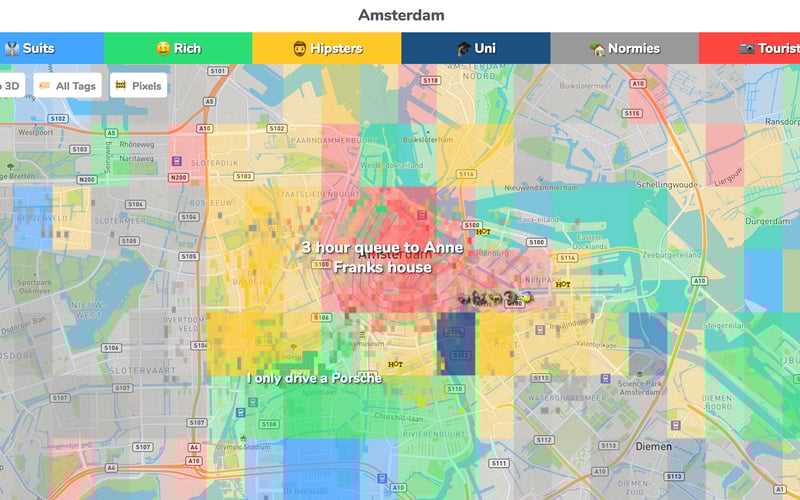Click the Olympic Stadium label
The height and width of the screenshot is (500, 800).
243,447
